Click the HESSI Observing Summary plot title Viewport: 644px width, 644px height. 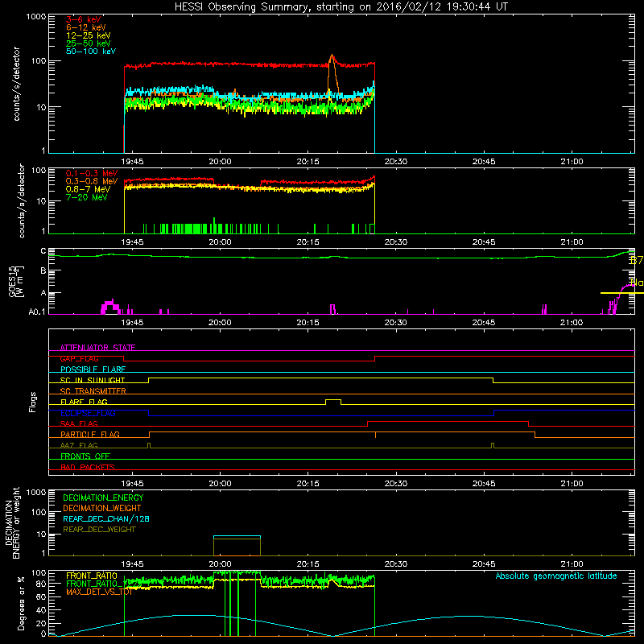341,7
